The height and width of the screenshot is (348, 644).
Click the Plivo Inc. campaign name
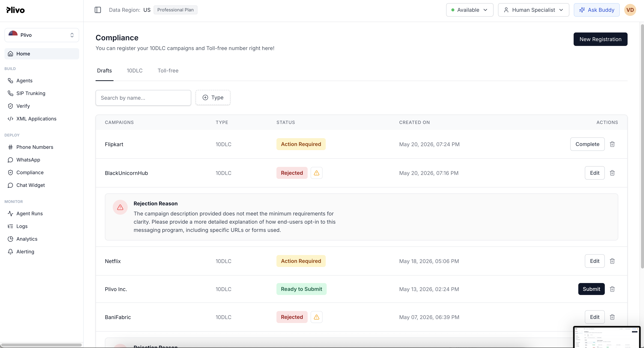point(116,289)
